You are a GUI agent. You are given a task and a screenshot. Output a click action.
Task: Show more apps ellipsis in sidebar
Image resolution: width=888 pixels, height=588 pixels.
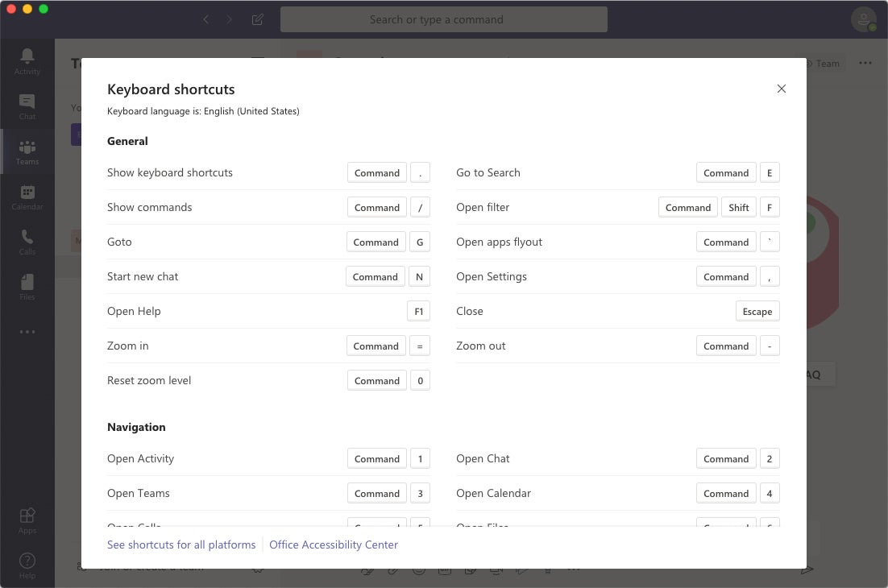(x=27, y=332)
